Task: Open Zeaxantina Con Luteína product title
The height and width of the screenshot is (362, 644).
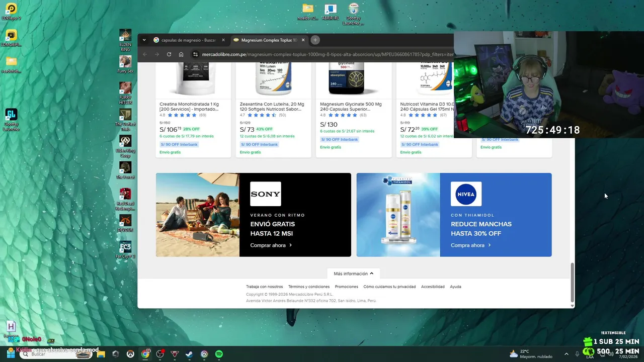Action: [272, 107]
